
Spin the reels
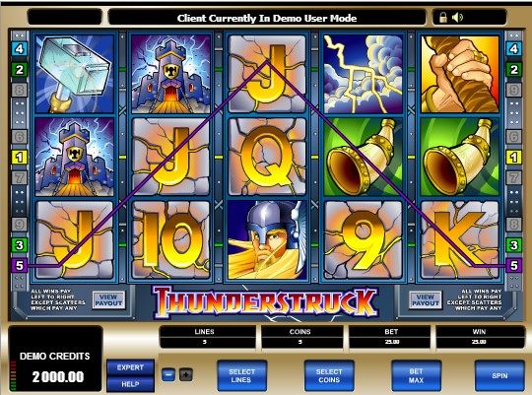499,375
